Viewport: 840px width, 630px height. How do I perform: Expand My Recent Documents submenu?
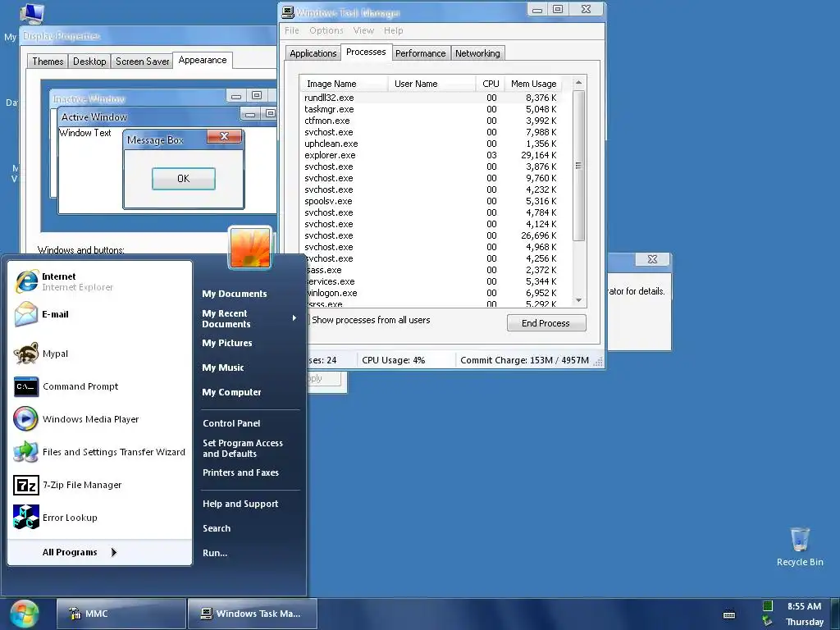(x=249, y=319)
